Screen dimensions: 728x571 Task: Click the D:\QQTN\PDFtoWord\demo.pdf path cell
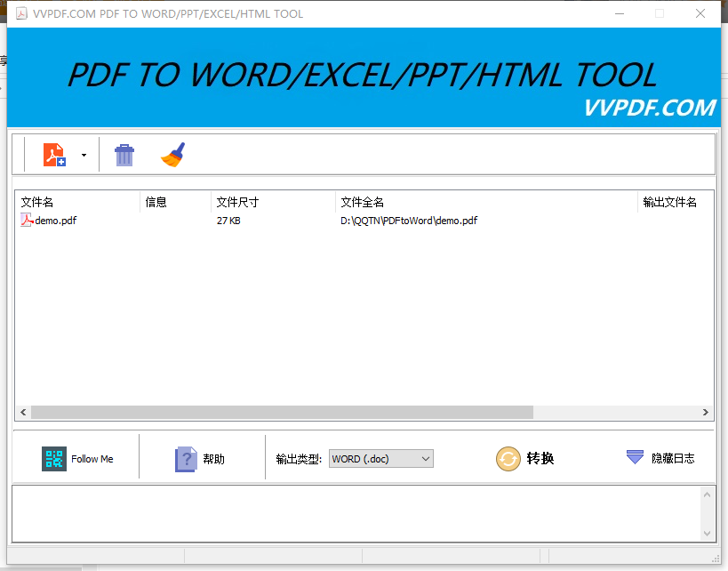tap(409, 221)
